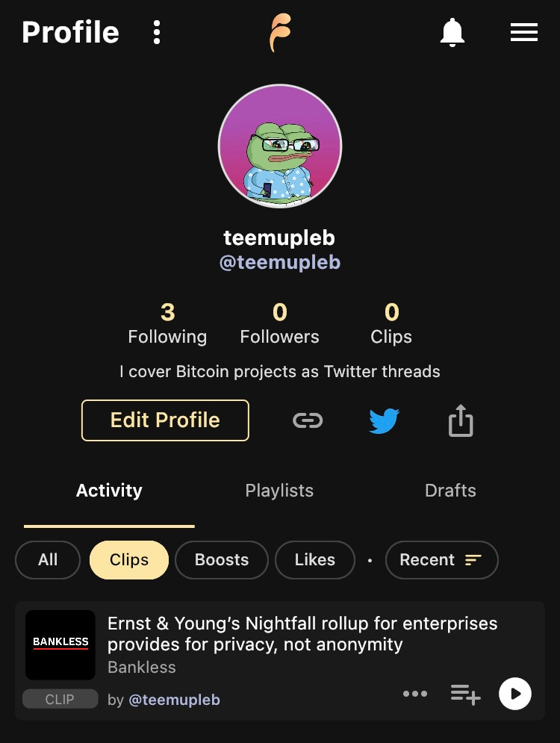Image resolution: width=560 pixels, height=743 pixels.
Task: Copy profile link via chain icon
Action: coord(308,420)
